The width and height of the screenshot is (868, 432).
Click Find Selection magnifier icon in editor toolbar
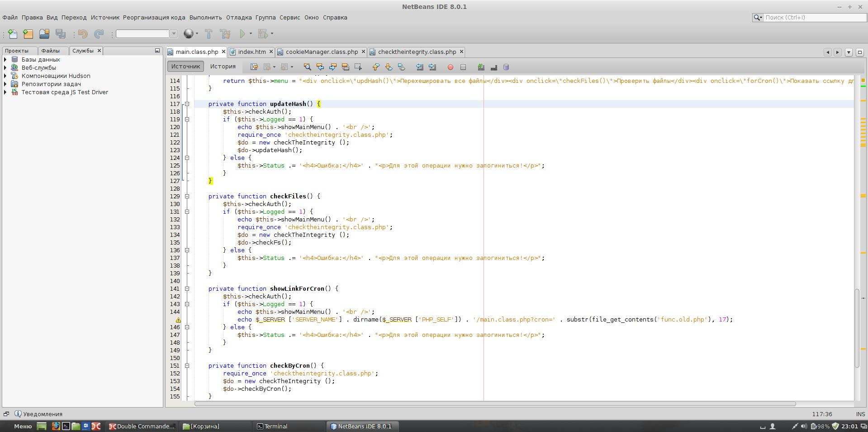click(307, 67)
